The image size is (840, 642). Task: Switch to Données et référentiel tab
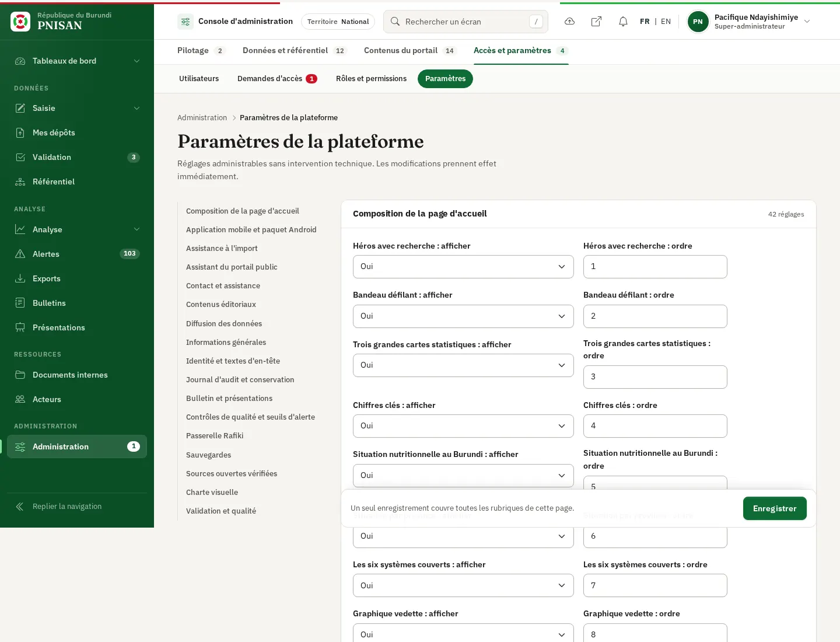pyautogui.click(x=295, y=51)
